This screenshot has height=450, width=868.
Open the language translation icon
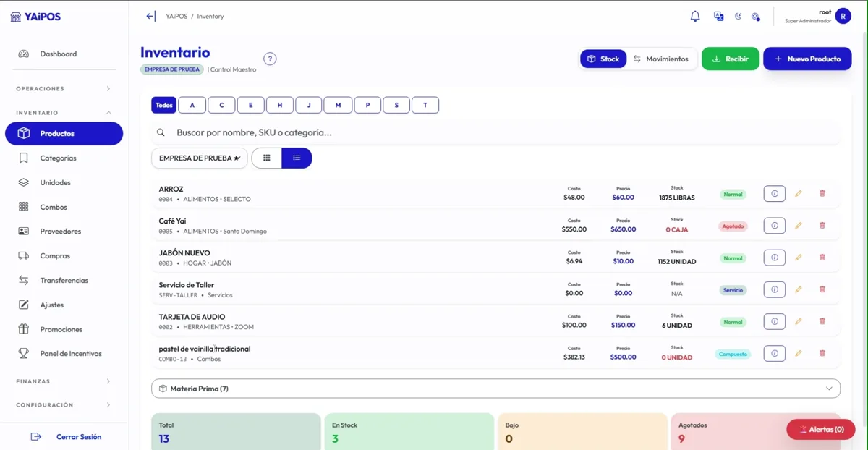pyautogui.click(x=718, y=16)
